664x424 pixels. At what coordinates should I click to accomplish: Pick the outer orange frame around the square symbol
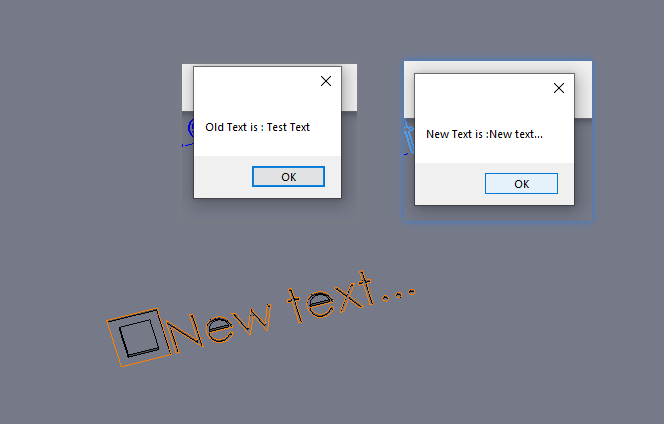(140, 337)
